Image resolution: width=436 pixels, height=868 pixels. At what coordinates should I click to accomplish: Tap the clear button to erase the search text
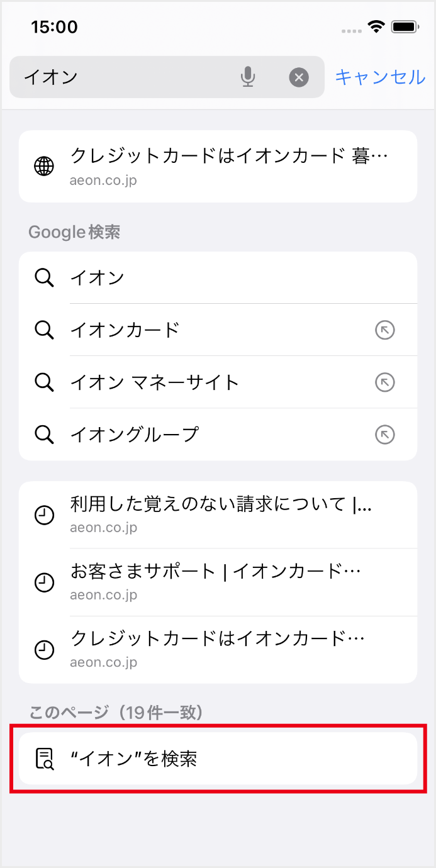pos(299,77)
